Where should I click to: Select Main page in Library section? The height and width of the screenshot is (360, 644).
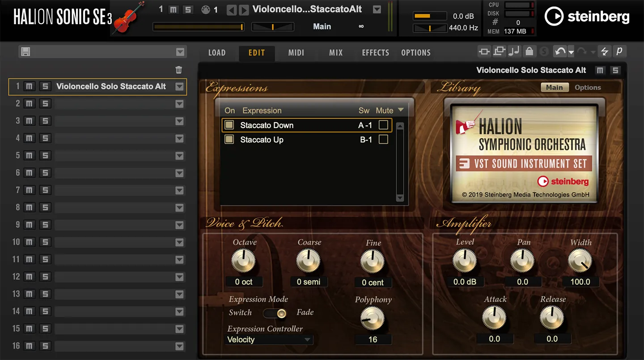555,87
